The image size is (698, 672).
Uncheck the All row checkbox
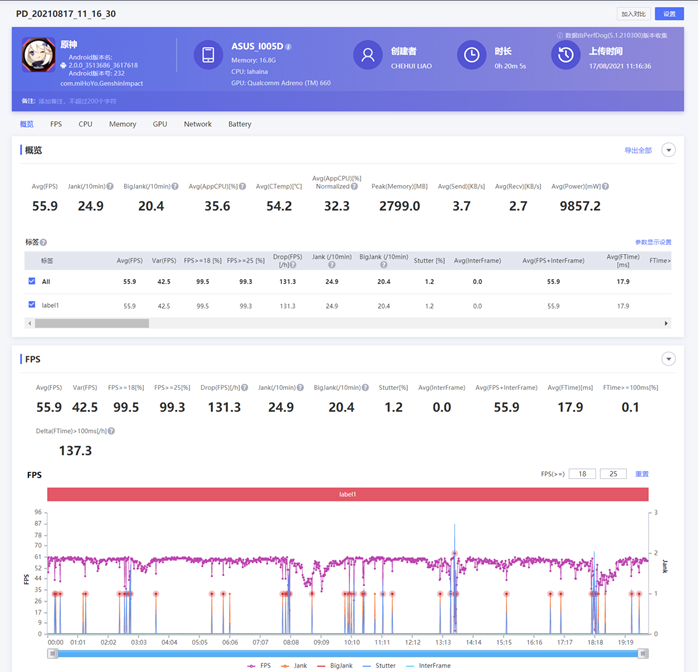pyautogui.click(x=32, y=282)
